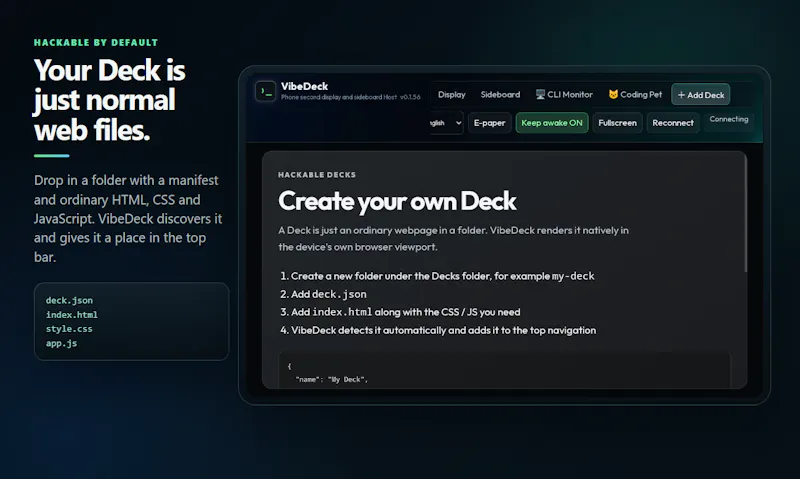Click 'app.js' in the file list
The height and width of the screenshot is (479, 800).
(61, 343)
